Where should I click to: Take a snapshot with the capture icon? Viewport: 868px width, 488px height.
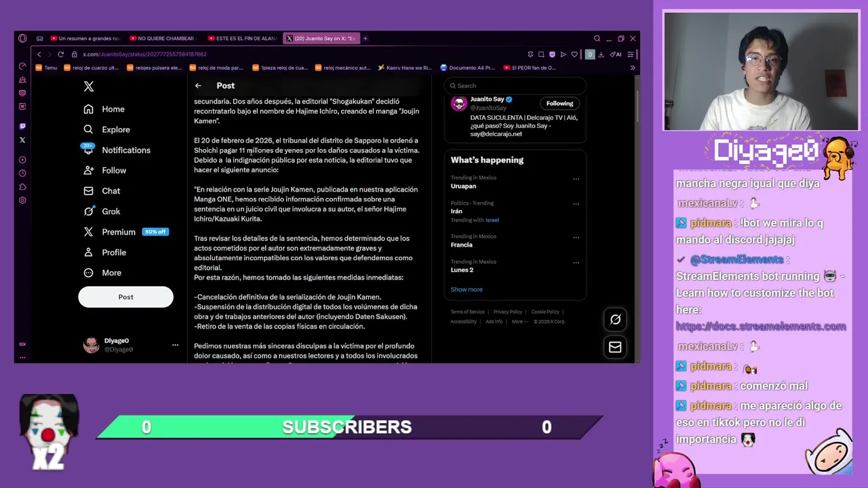point(541,54)
